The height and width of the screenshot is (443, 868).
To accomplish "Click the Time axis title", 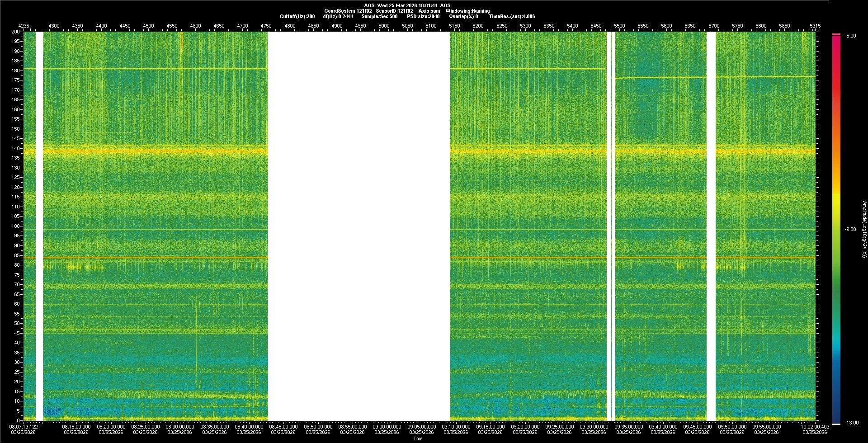I will pos(418,438).
